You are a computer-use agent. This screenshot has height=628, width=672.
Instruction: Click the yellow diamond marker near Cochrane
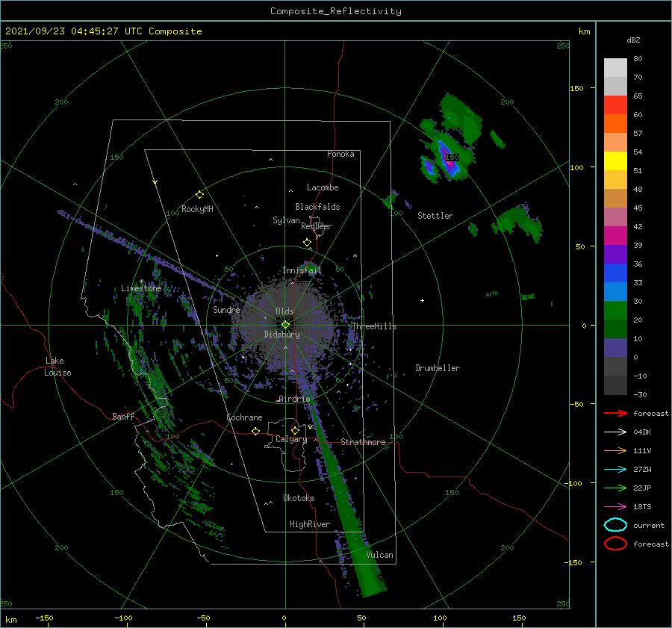pos(255,431)
